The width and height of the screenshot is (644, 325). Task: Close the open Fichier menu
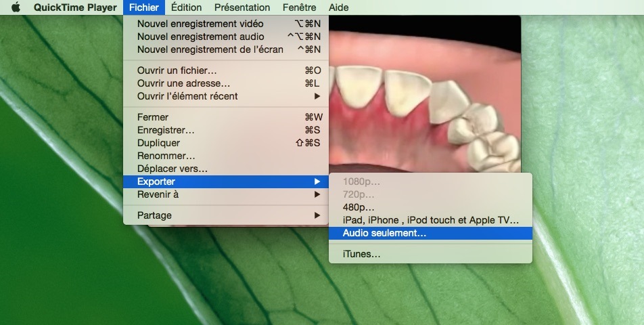[x=143, y=7]
